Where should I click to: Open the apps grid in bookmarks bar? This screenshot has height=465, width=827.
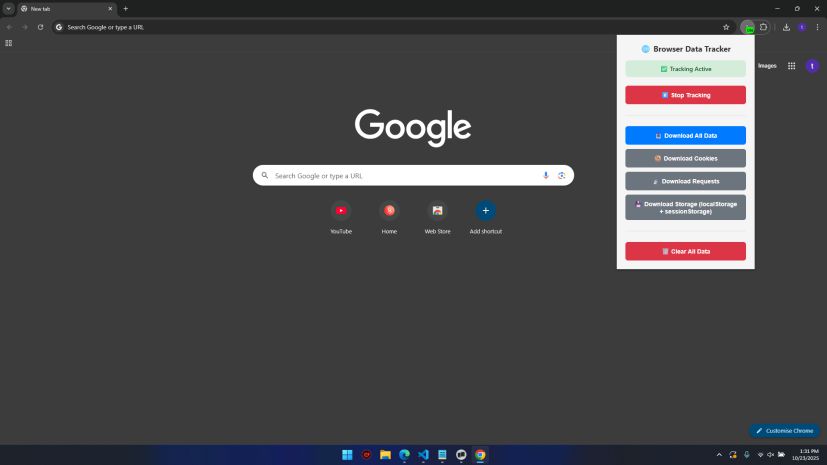click(8, 43)
